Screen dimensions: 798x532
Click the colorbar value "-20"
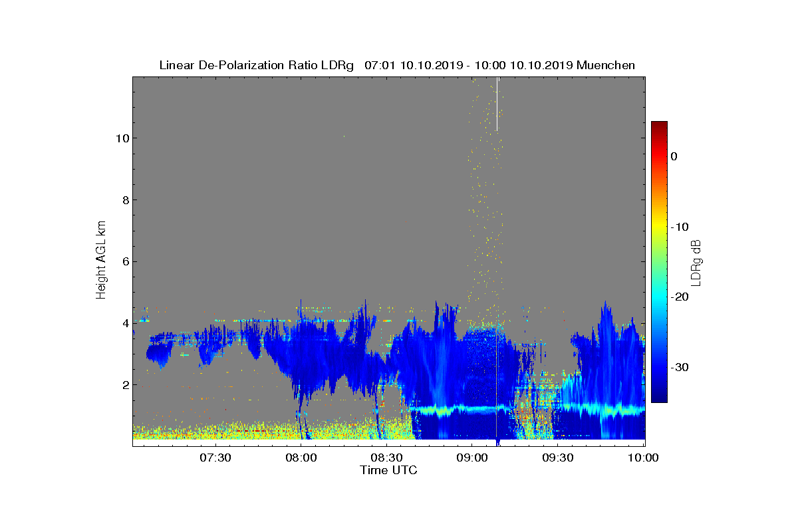[x=680, y=297]
